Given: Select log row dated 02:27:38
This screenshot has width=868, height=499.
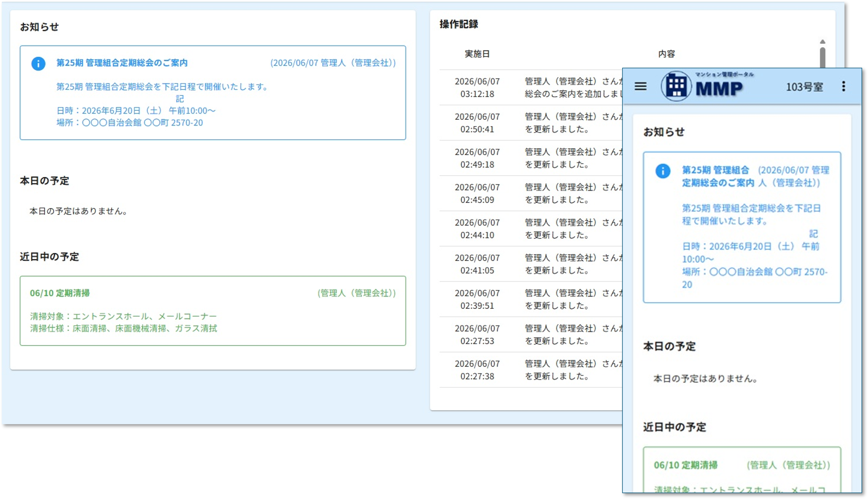Looking at the screenshot, I should pos(531,370).
